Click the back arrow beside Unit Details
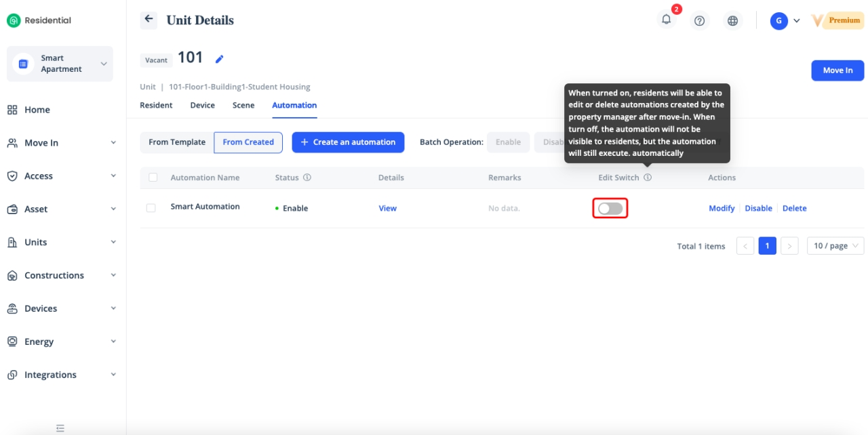 point(149,20)
